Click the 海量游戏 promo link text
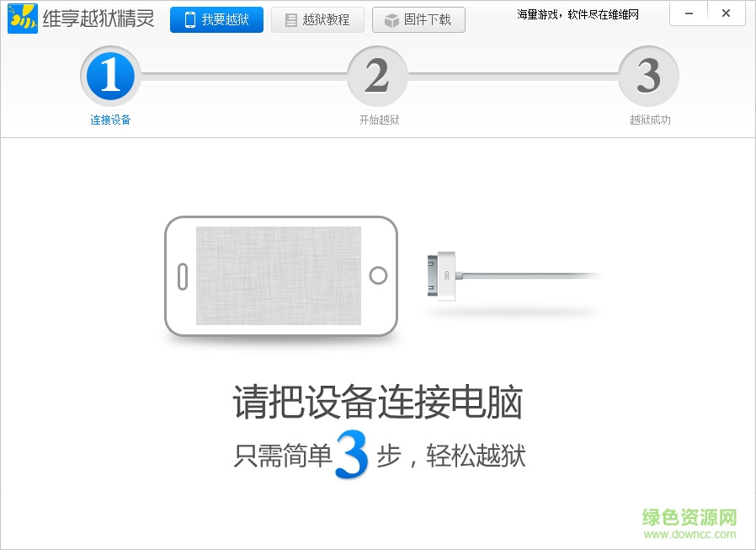 click(x=578, y=15)
